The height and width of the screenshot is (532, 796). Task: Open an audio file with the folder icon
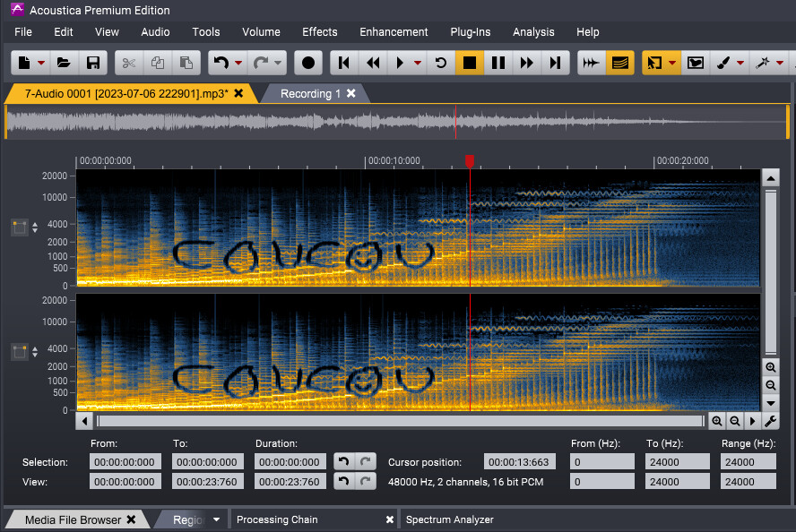coord(64,63)
